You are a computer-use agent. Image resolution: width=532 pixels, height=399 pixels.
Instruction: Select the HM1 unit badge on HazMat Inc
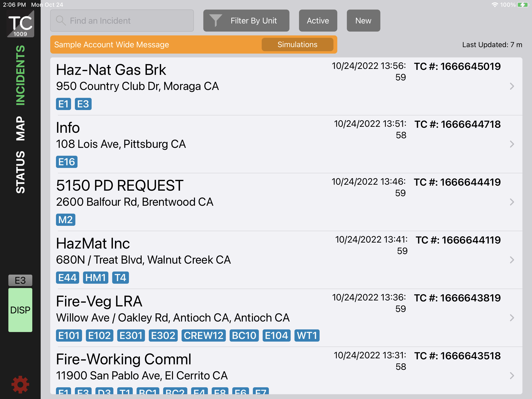pyautogui.click(x=95, y=278)
